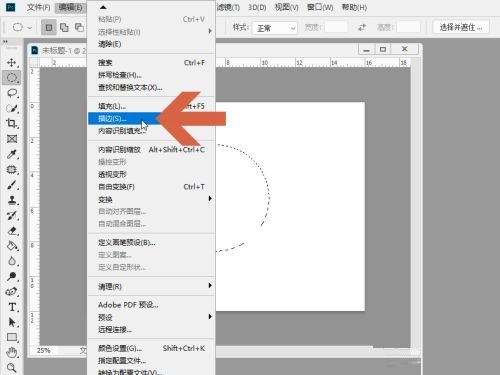This screenshot has height=375, width=500.
Task: Click the menu scroll-up arrow
Action: tap(103, 7)
